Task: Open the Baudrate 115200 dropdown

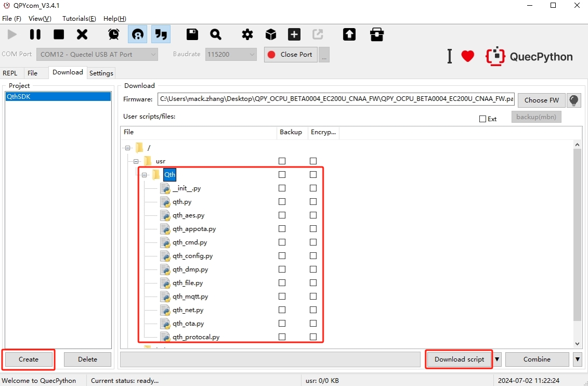Action: (231, 54)
